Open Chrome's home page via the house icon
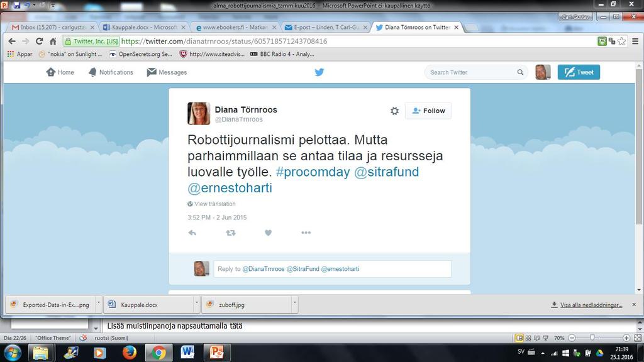Image resolution: width=644 pixels, height=362 pixels. pyautogui.click(x=53, y=41)
